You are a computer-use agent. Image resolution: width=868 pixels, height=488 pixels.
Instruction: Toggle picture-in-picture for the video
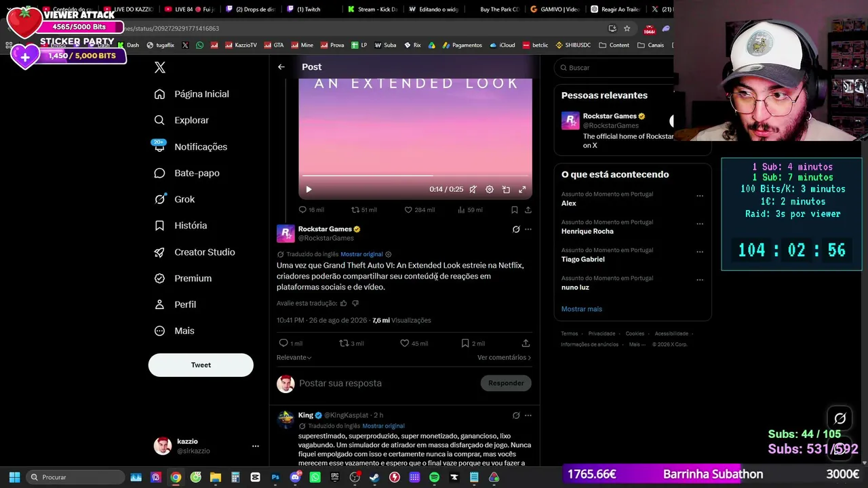coord(506,190)
